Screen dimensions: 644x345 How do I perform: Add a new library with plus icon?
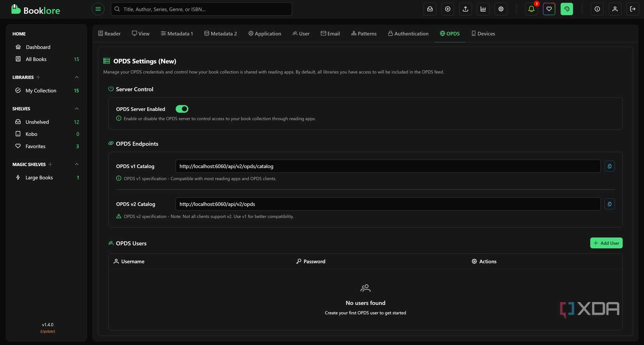pyautogui.click(x=38, y=77)
